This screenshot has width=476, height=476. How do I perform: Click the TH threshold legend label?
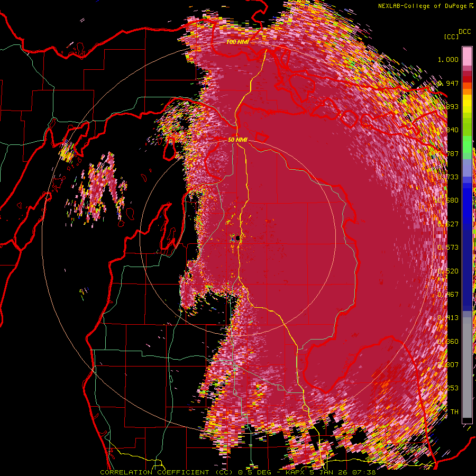pyautogui.click(x=454, y=412)
